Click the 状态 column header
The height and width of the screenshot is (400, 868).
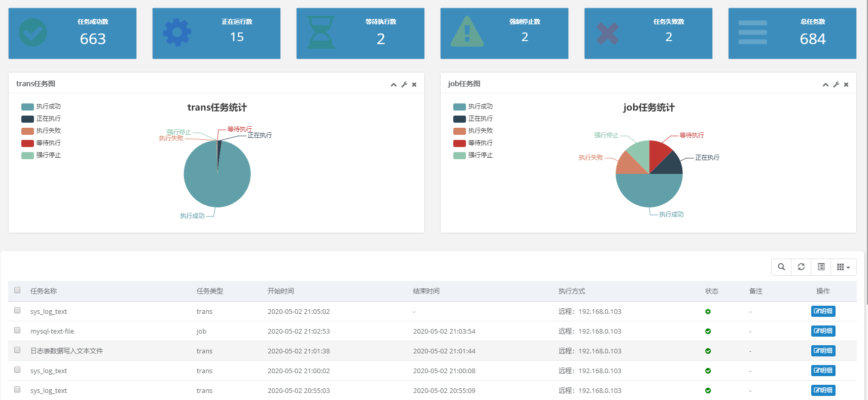click(x=712, y=291)
